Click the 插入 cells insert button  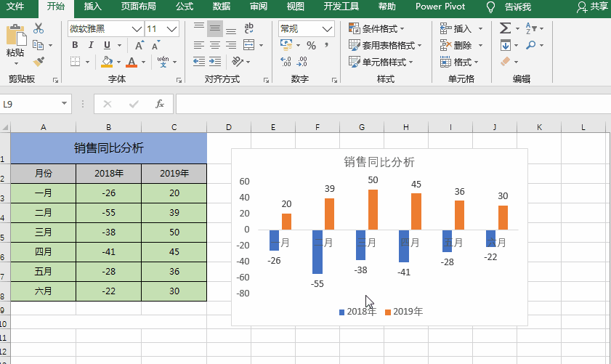click(456, 29)
